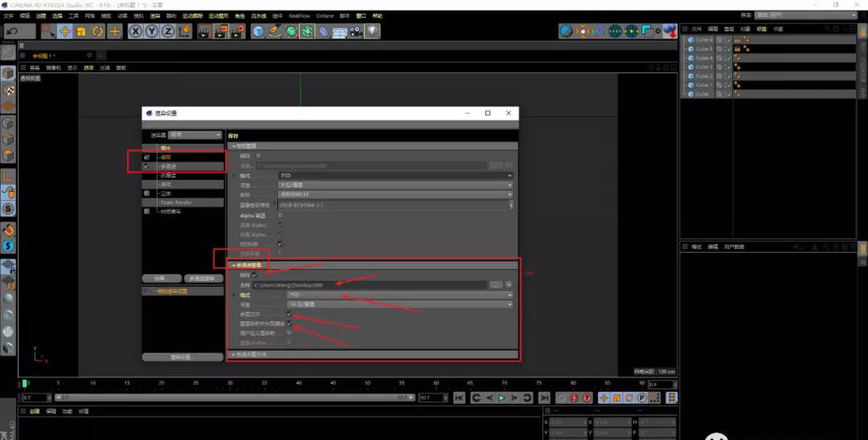Click the multi-pass file browse button
Screen dimensions: 868x440
pos(496,285)
